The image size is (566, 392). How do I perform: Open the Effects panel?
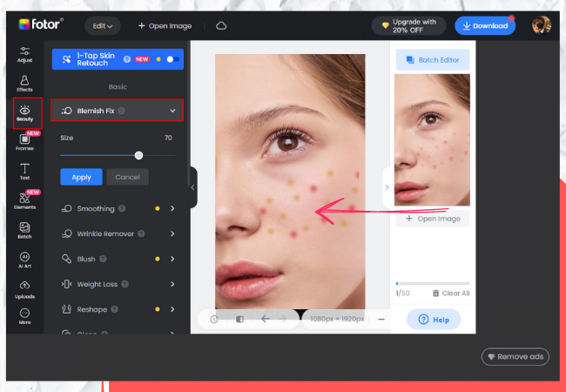point(24,83)
